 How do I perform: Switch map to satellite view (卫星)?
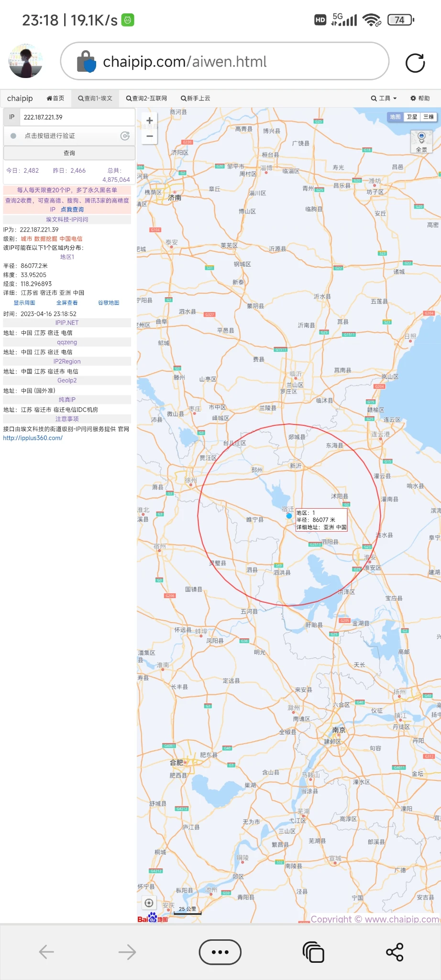(x=412, y=117)
